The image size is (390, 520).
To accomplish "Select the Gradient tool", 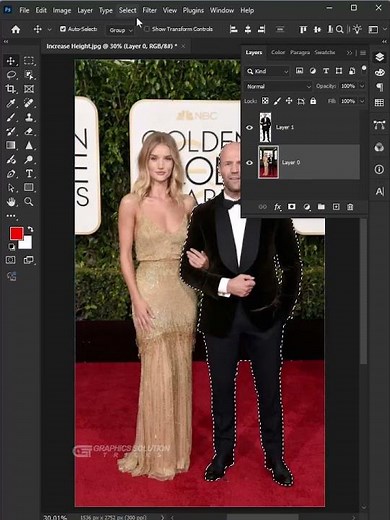I will tap(11, 145).
